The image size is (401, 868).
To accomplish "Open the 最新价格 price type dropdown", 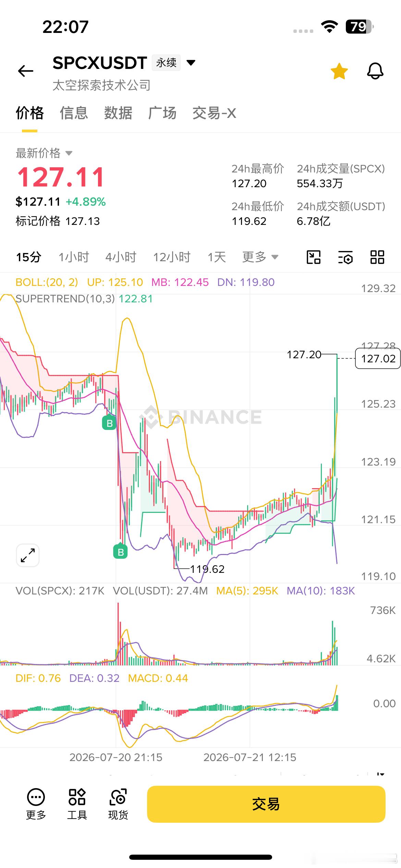I will click(x=44, y=153).
